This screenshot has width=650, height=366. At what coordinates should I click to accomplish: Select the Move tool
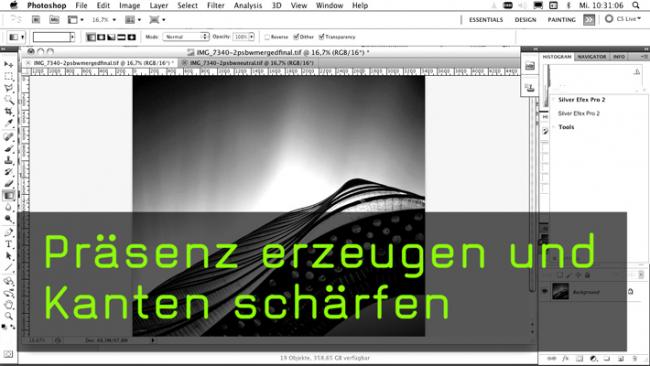tap(8, 64)
